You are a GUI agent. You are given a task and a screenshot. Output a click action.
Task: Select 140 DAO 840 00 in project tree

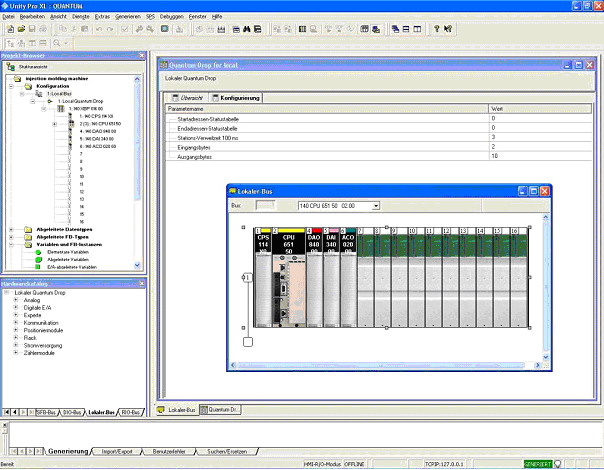[98, 131]
